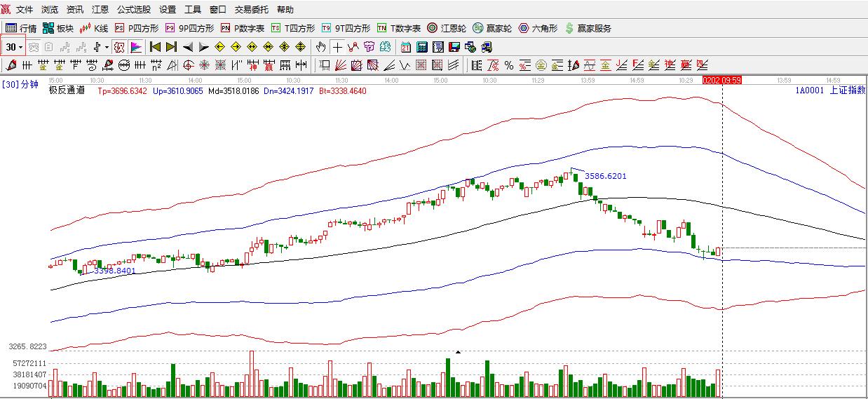Open the calculator icon in the toolbar
Screen dimensions: 868x399
[422, 47]
